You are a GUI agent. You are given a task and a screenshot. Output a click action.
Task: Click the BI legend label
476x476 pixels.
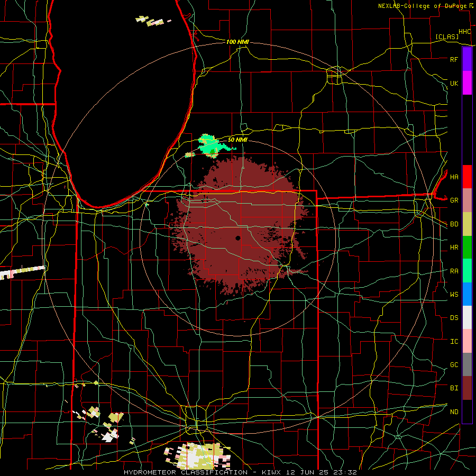point(454,388)
